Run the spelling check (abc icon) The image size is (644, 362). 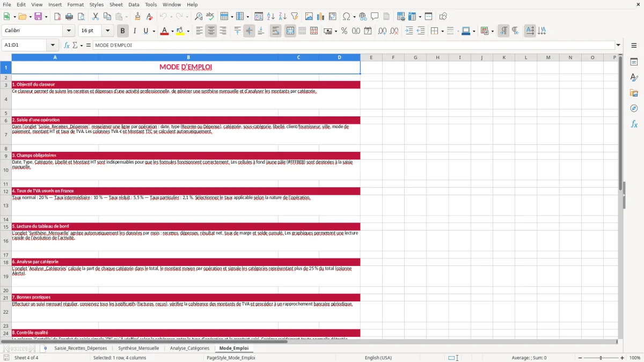coord(210,17)
